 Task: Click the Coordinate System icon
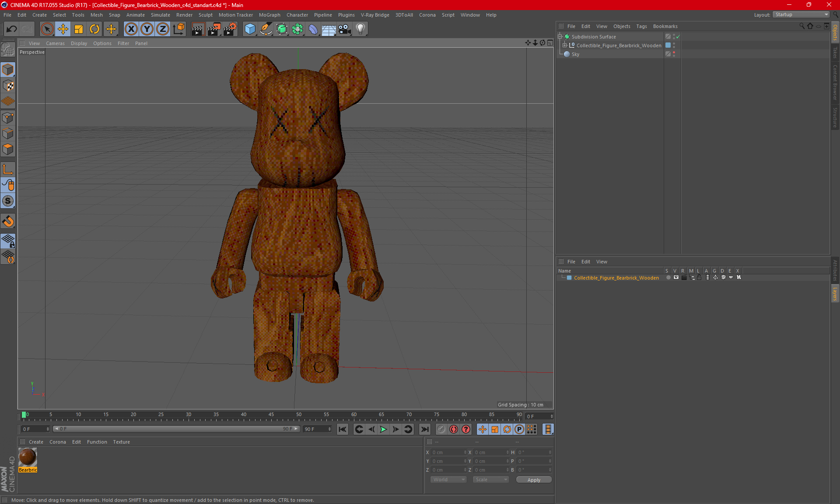pyautogui.click(x=179, y=29)
